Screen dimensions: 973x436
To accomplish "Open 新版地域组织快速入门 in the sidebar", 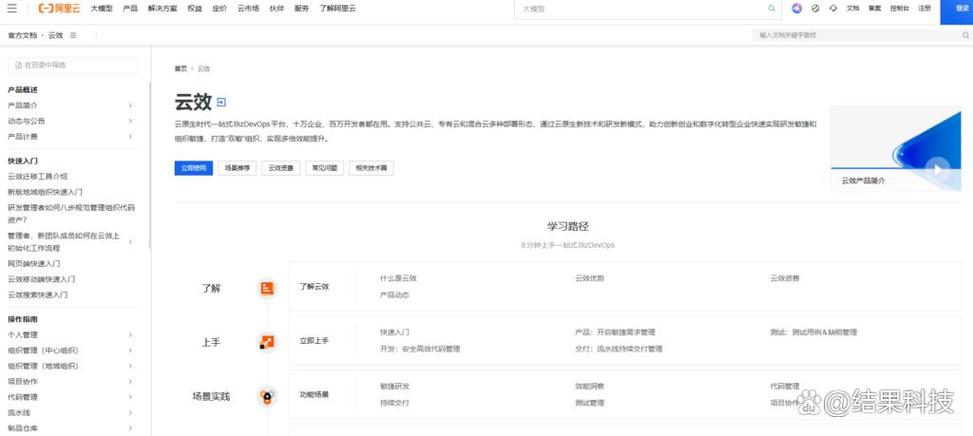I will point(45,192).
